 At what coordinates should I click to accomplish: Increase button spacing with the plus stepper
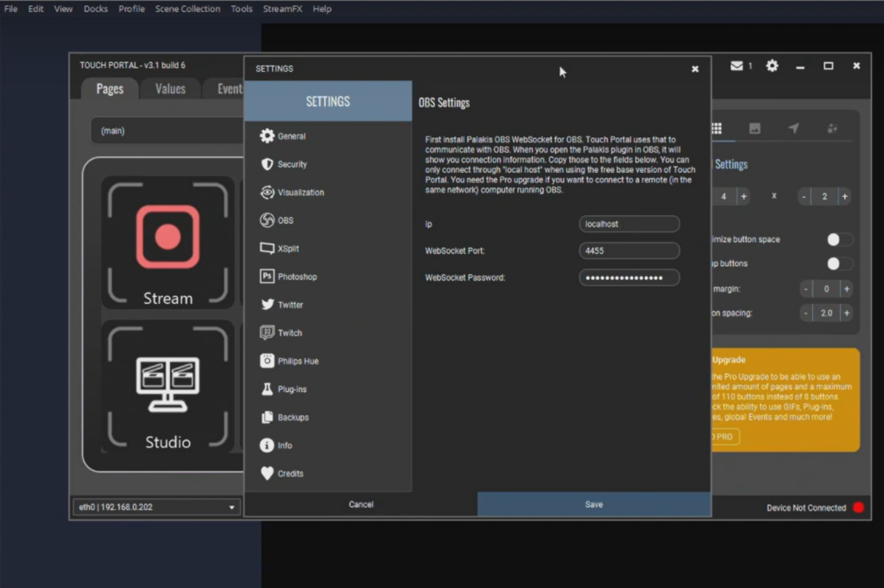point(846,313)
